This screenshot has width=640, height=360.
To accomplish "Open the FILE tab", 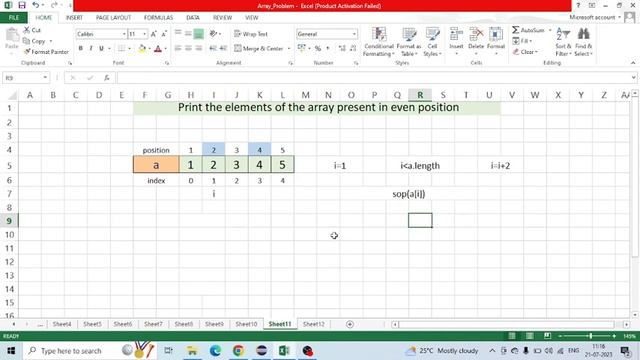I will pyautogui.click(x=13, y=18).
